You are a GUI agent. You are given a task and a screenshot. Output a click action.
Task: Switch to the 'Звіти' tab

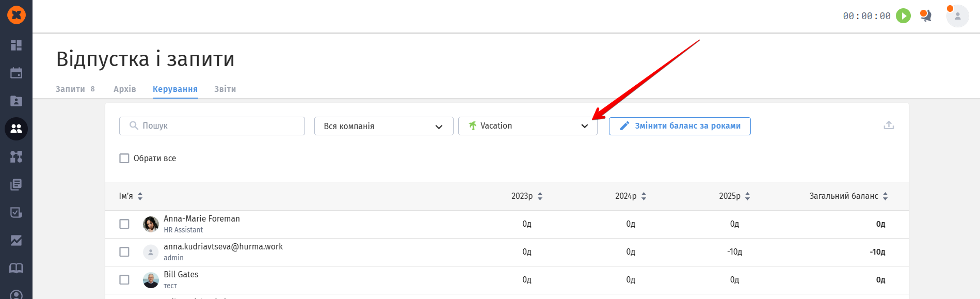225,89
